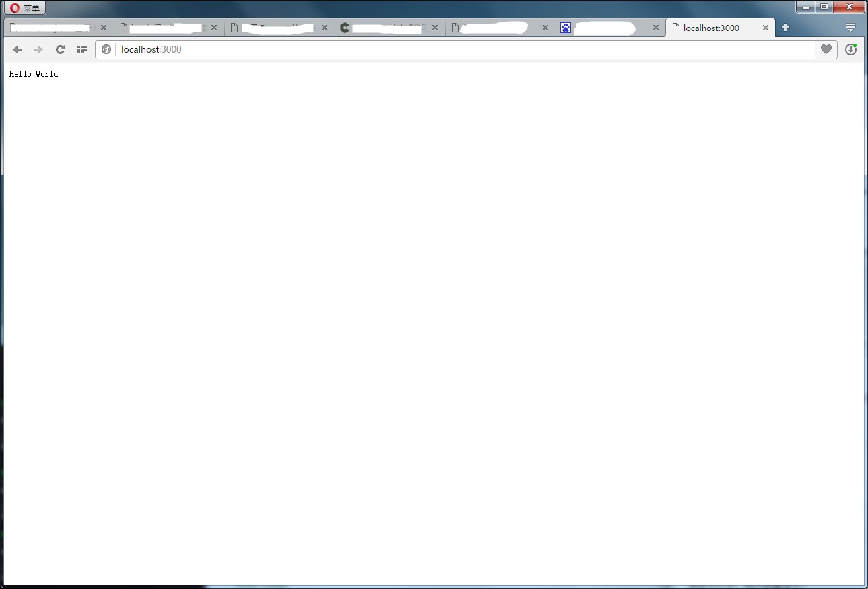
Task: Switch to the tab with hexagon C icon
Action: pos(384,28)
